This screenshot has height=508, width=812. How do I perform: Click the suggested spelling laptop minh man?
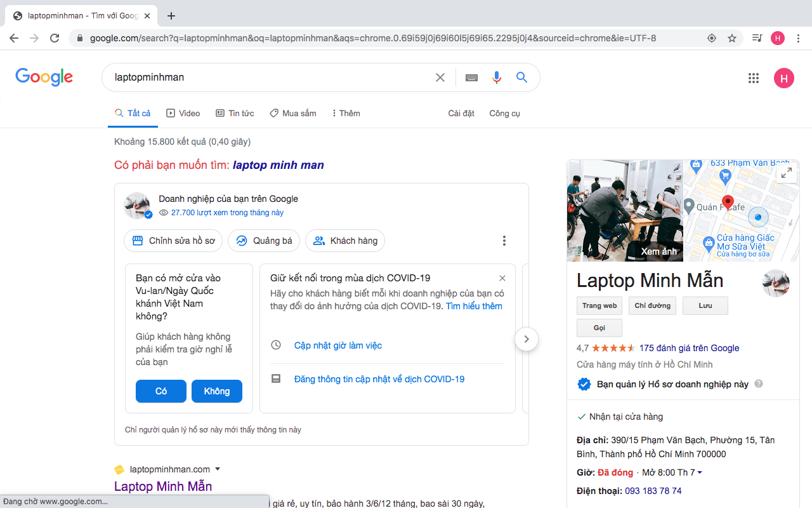point(278,165)
